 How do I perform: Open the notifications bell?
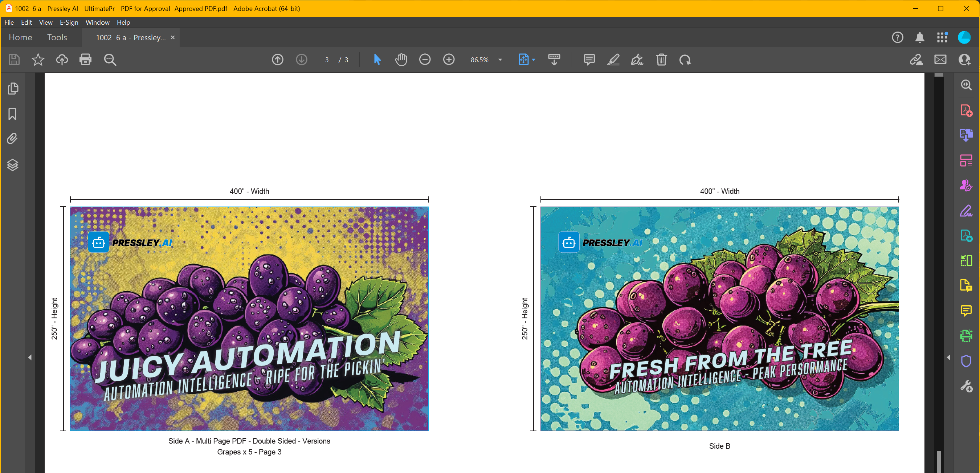coord(920,38)
